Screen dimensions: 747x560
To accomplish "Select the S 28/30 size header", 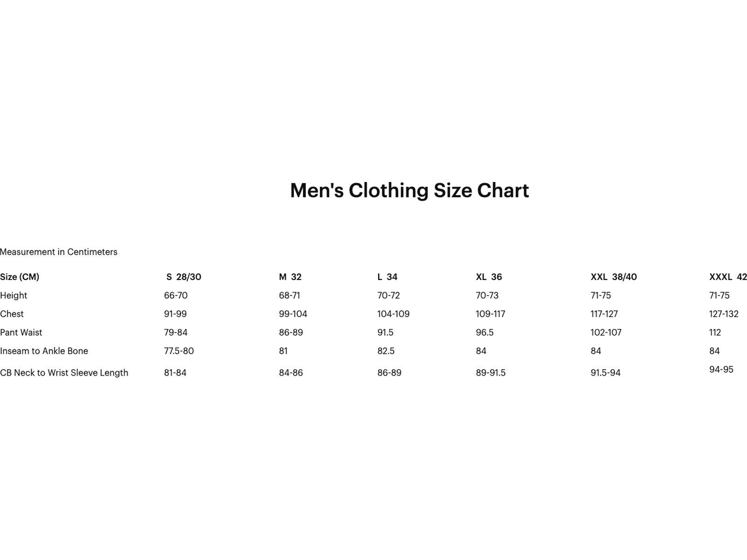I will pyautogui.click(x=184, y=277).
